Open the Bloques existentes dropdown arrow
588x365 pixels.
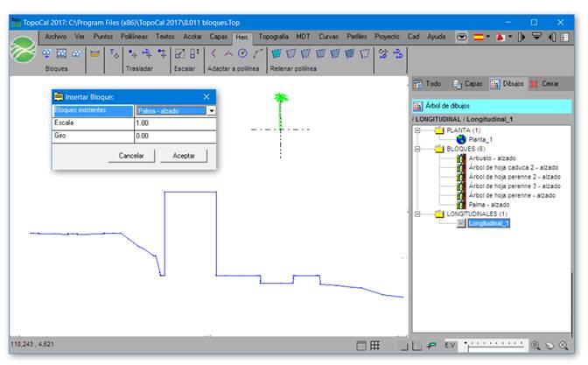(212, 110)
